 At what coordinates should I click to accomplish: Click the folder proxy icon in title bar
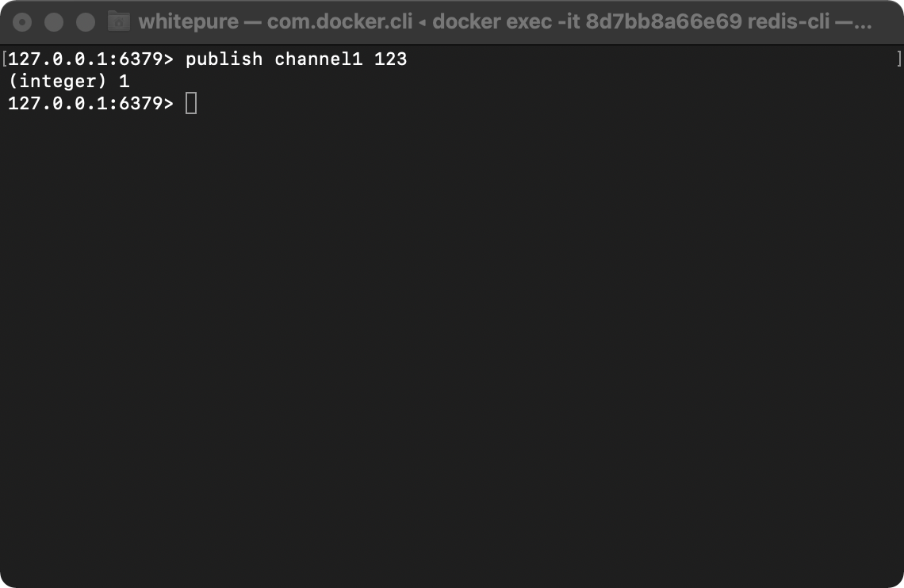coord(119,21)
